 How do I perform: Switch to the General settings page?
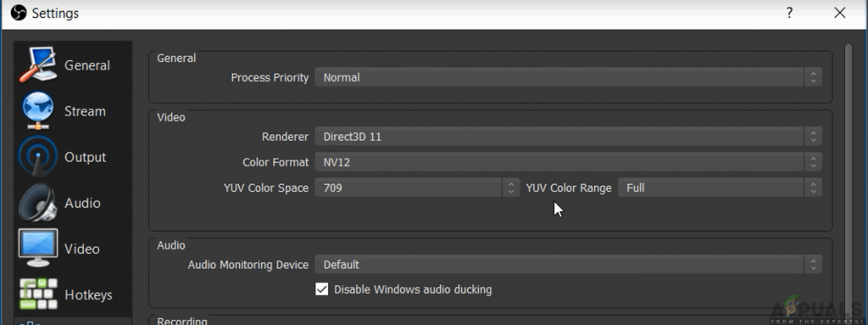[x=73, y=64]
